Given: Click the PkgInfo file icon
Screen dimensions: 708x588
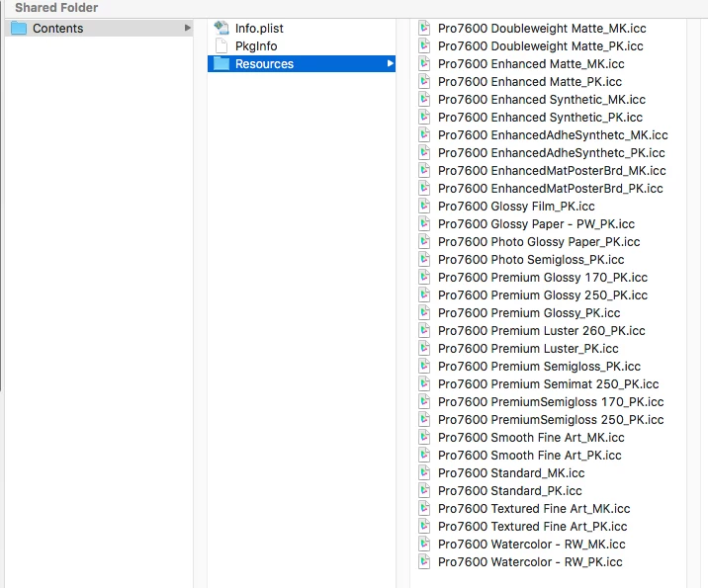Looking at the screenshot, I should 221,46.
